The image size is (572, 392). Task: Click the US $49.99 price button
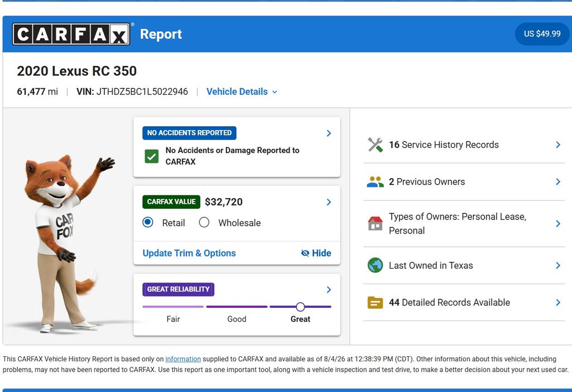click(x=542, y=34)
